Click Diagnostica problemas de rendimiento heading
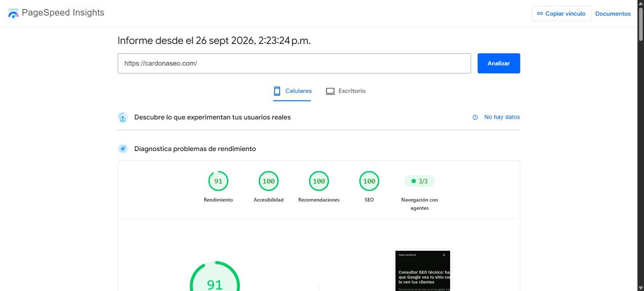 (x=195, y=149)
